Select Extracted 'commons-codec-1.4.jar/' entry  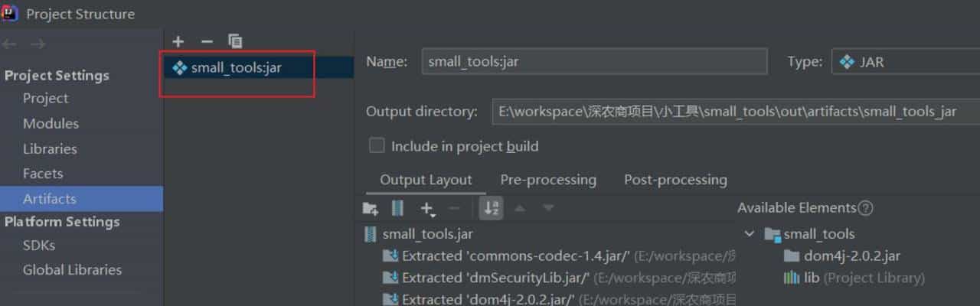click(x=559, y=256)
